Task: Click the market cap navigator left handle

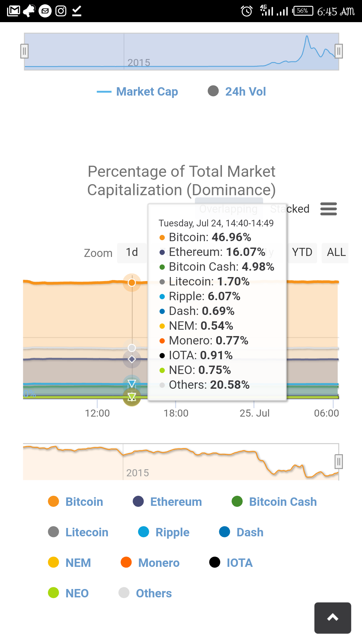Action: pyautogui.click(x=24, y=51)
